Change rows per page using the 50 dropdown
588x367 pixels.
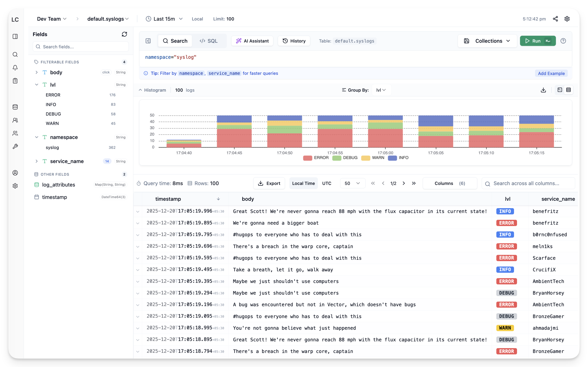(x=352, y=183)
